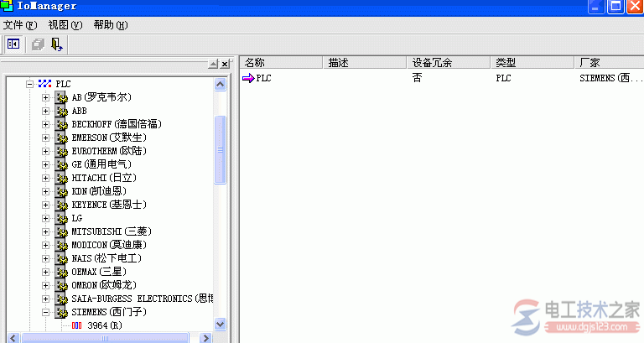Expand the MODICON(莫迪康) node

click(45, 245)
